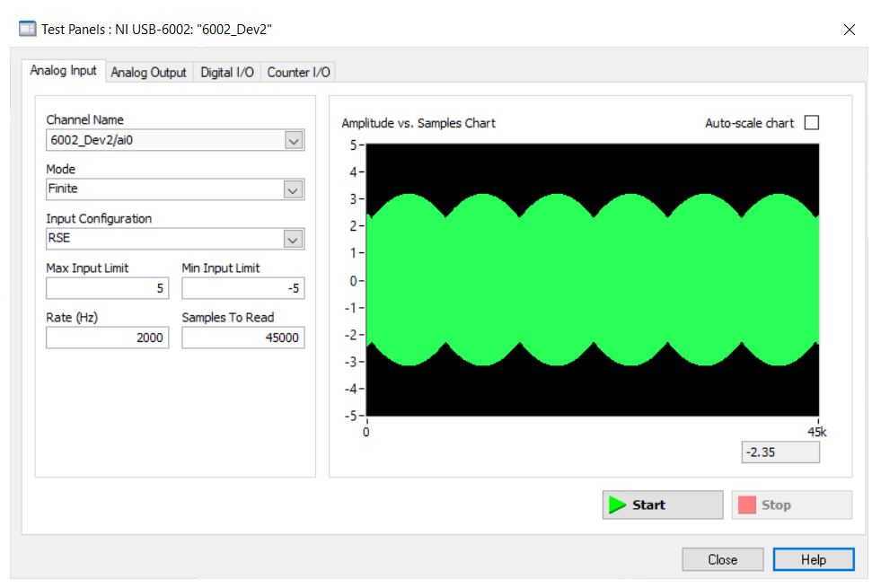This screenshot has width=872, height=588.
Task: Click the Close button at the bottom
Action: tap(722, 559)
